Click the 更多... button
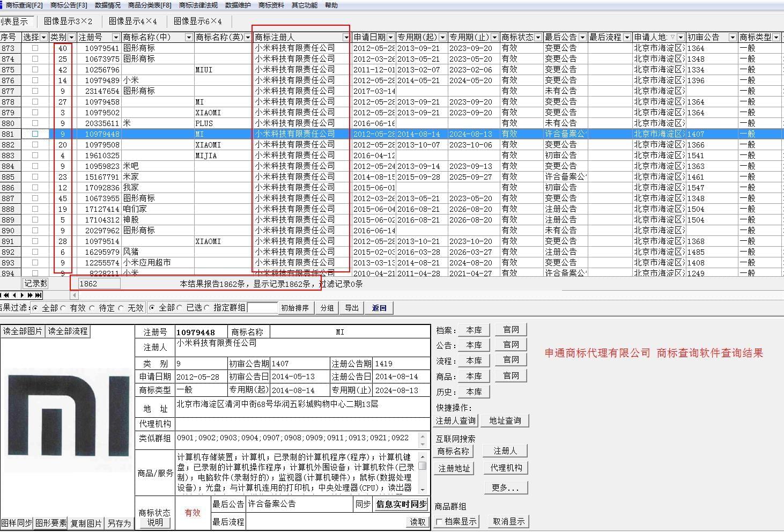This screenshot has width=784, height=532. coord(506,487)
